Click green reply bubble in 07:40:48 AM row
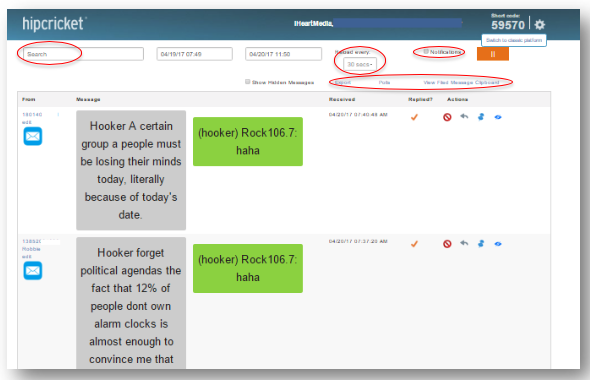This screenshot has width=590, height=380. click(248, 141)
